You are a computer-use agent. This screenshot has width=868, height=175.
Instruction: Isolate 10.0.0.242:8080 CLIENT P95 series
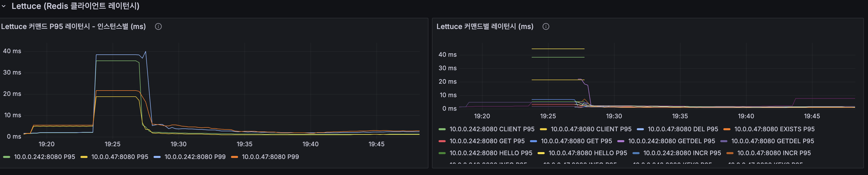click(492, 129)
